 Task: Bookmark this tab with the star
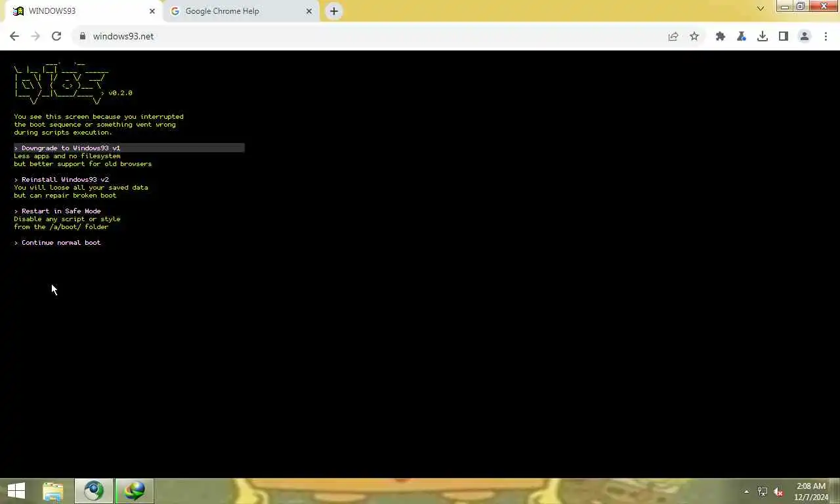[x=694, y=36]
